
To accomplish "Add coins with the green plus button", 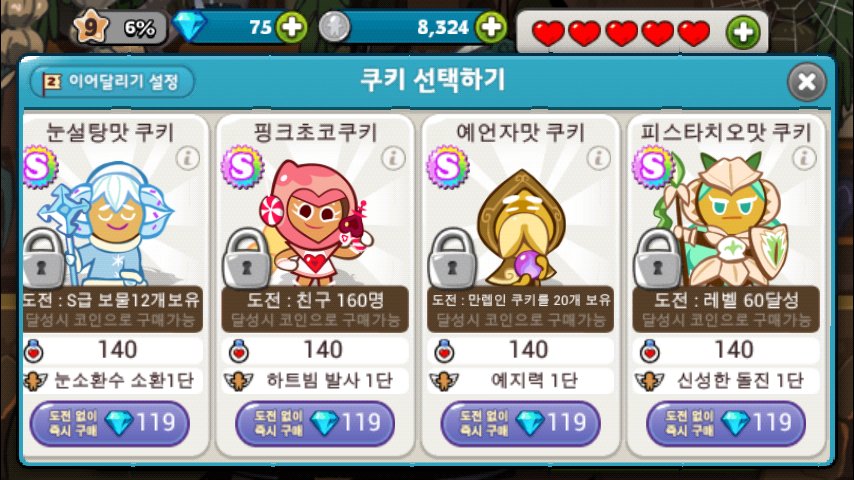I will pos(491,27).
